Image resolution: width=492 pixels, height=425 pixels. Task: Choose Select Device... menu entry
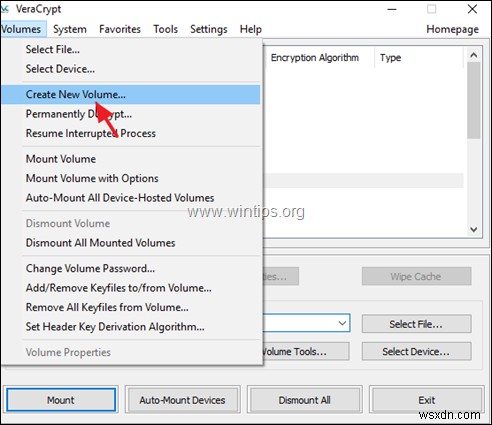(x=131, y=69)
